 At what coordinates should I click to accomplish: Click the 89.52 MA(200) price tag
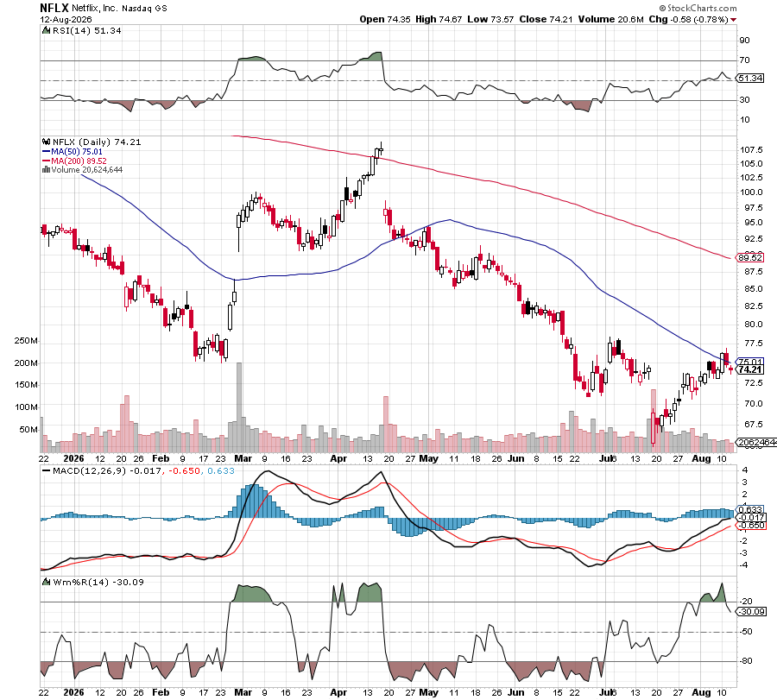click(750, 257)
